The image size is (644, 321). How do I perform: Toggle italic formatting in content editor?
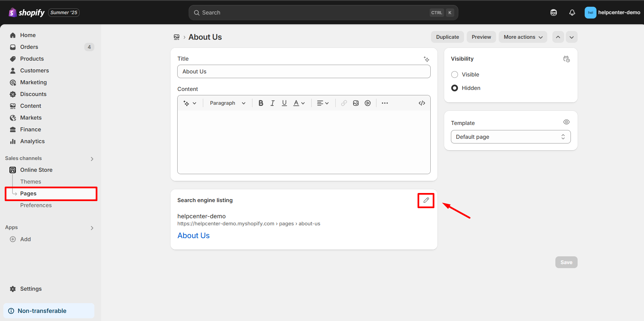(x=272, y=103)
